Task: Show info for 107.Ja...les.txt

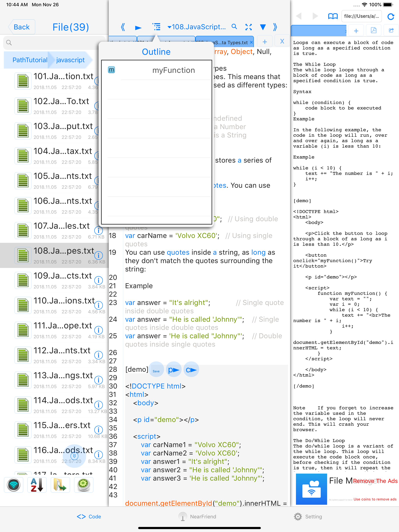Action: click(x=98, y=230)
